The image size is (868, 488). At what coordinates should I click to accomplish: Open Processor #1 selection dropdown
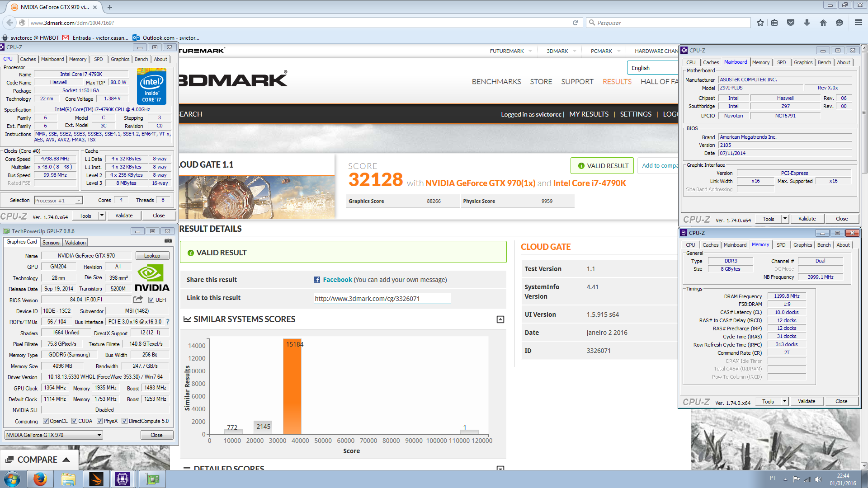point(58,200)
